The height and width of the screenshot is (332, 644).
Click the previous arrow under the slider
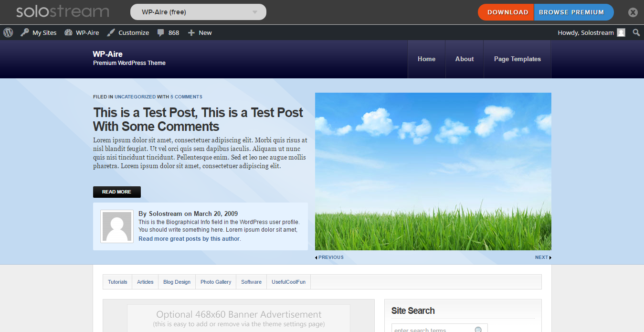(x=316, y=257)
